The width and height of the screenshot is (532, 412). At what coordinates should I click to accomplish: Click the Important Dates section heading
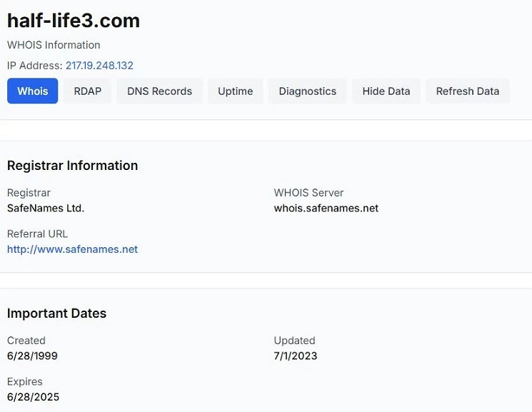[56, 313]
